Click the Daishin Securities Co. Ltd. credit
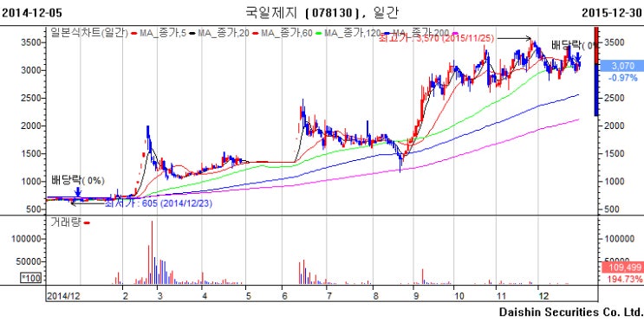This screenshot has height=322, width=644. pyautogui.click(x=571, y=312)
